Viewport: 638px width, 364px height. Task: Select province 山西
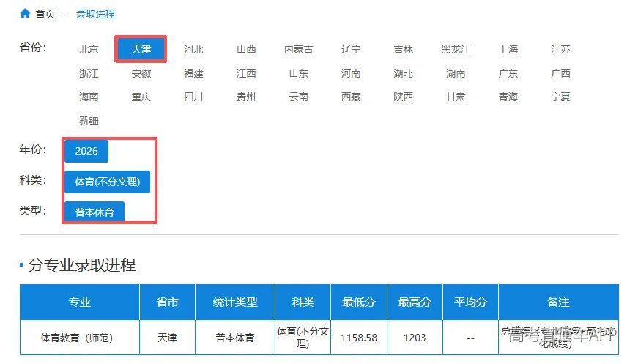(x=246, y=49)
